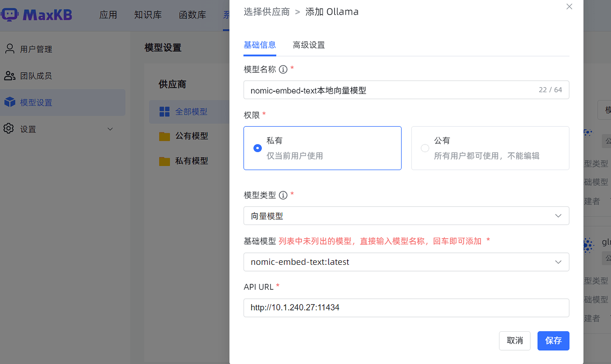Select the 模型设置 model icon
The image size is (611, 364).
click(10, 102)
